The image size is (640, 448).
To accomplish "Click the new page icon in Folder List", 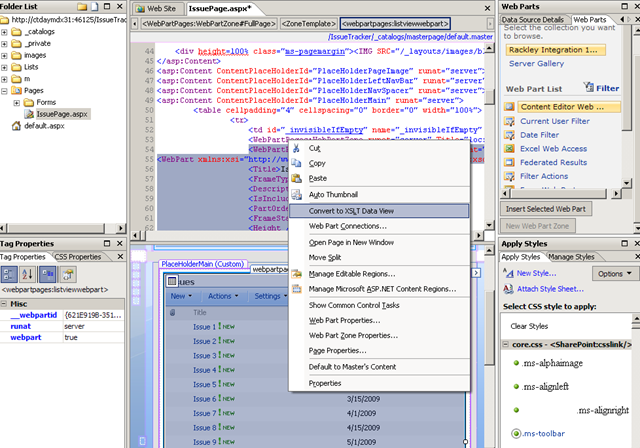I will pos(94,7).
